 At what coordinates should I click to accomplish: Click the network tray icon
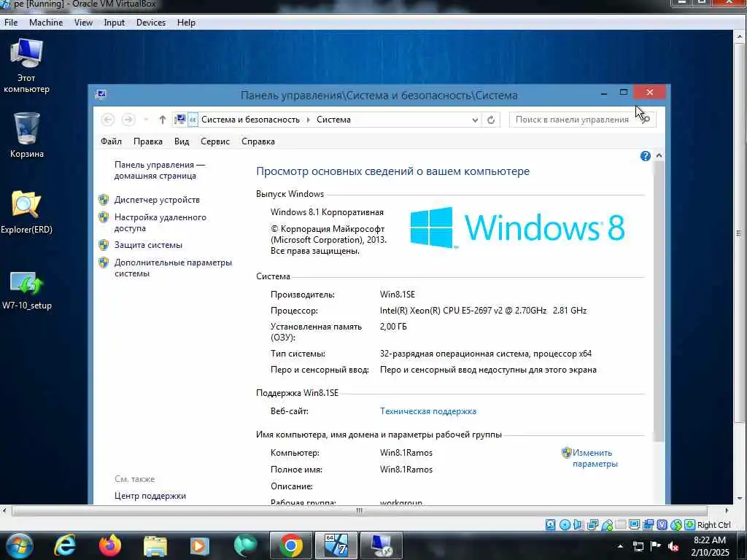[638, 546]
